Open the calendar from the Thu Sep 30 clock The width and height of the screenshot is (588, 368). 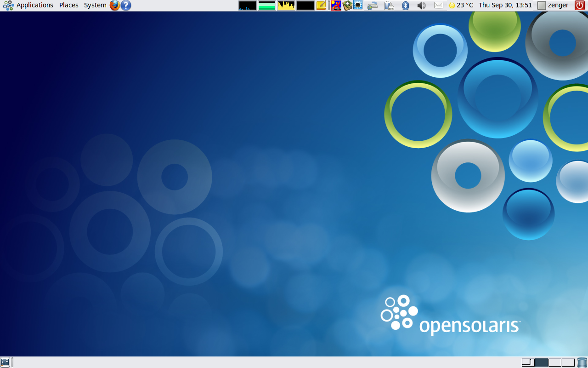coord(505,6)
